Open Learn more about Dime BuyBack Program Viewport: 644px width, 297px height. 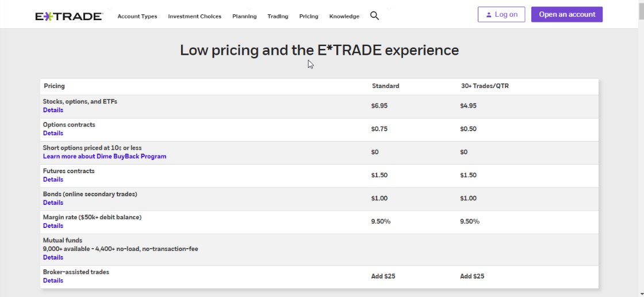click(105, 157)
